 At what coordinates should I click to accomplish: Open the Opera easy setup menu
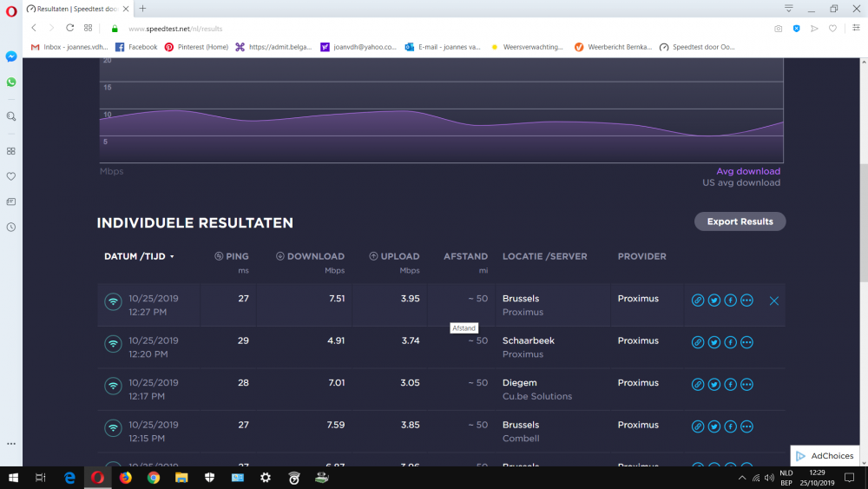point(856,28)
